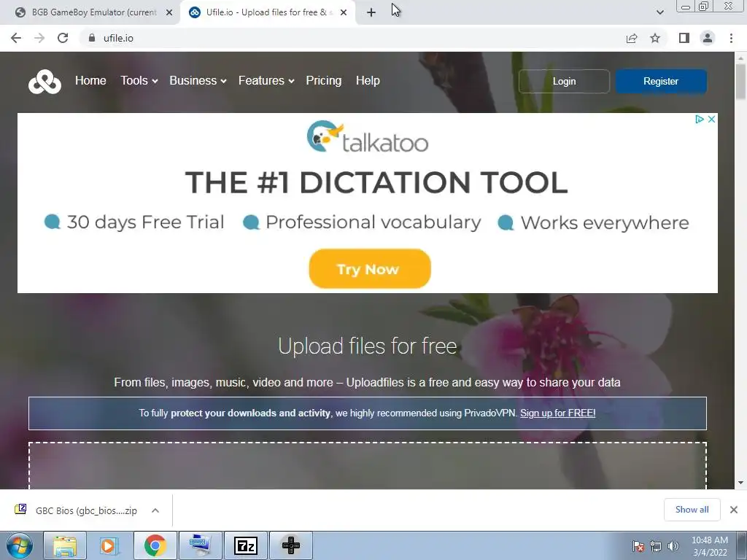The image size is (747, 560).
Task: Open the downloaded GBC Bios zip file
Action: point(76,510)
